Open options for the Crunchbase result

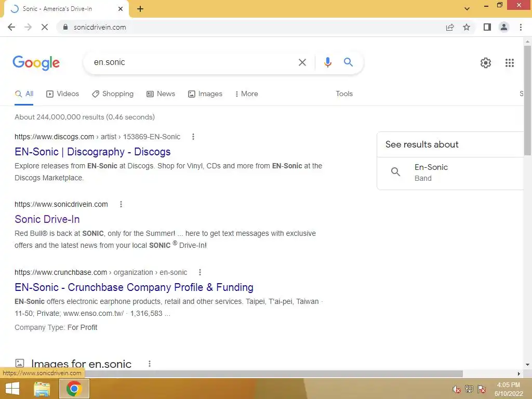tap(200, 272)
